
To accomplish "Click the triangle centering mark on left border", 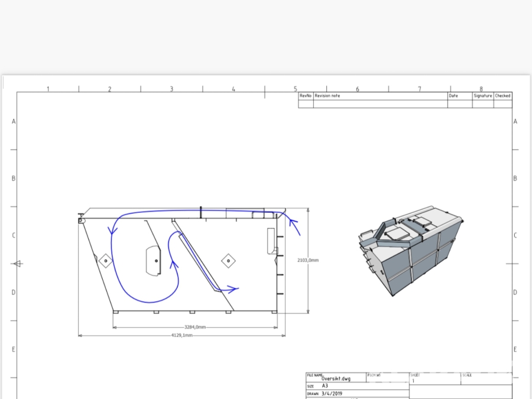I will [18, 264].
